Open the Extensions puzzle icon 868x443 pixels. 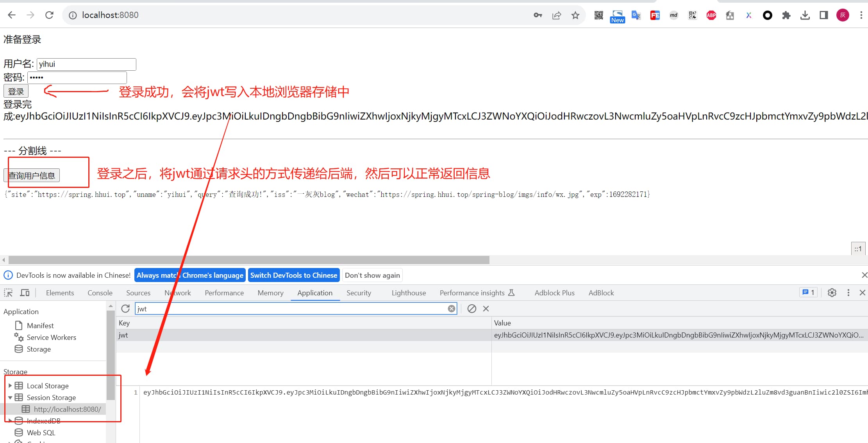(786, 15)
